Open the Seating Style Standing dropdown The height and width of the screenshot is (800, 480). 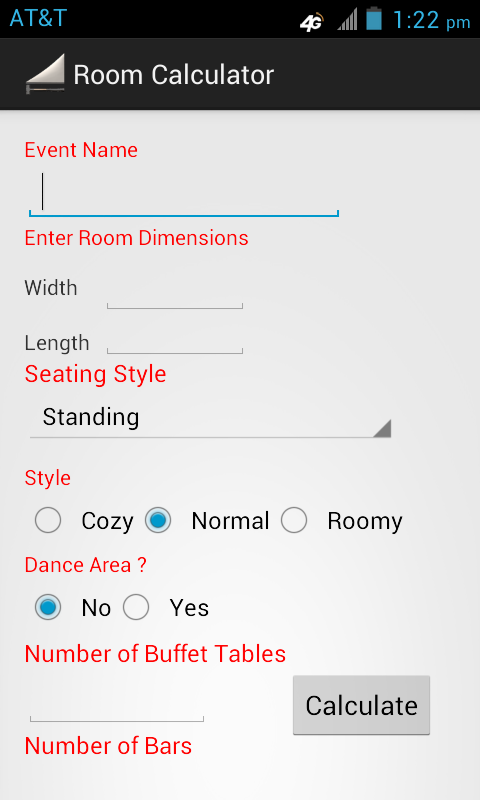point(210,418)
